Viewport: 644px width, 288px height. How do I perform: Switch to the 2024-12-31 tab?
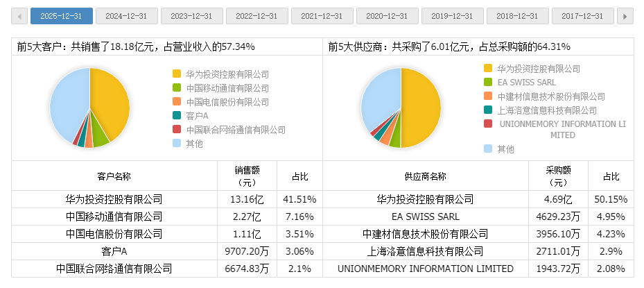125,16
